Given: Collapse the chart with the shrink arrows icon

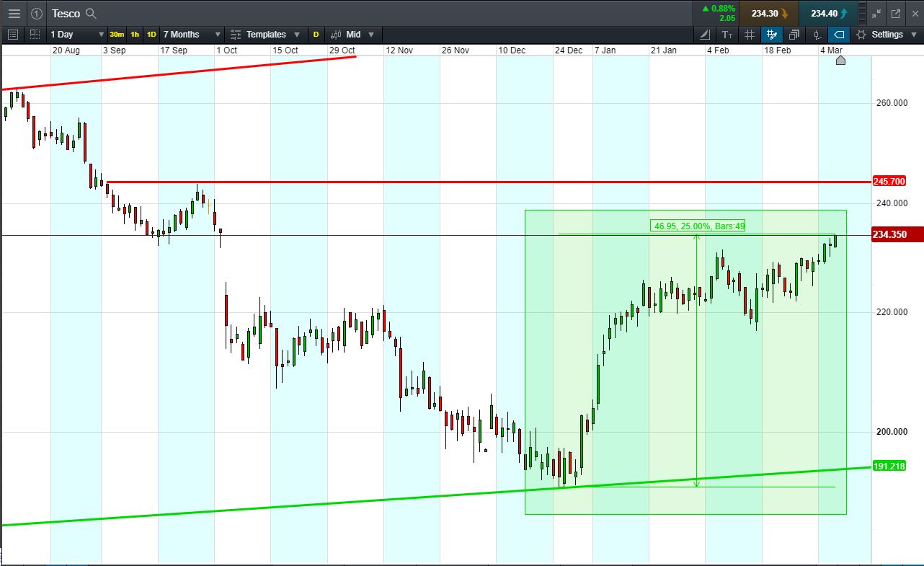Looking at the screenshot, I should tap(876, 13).
